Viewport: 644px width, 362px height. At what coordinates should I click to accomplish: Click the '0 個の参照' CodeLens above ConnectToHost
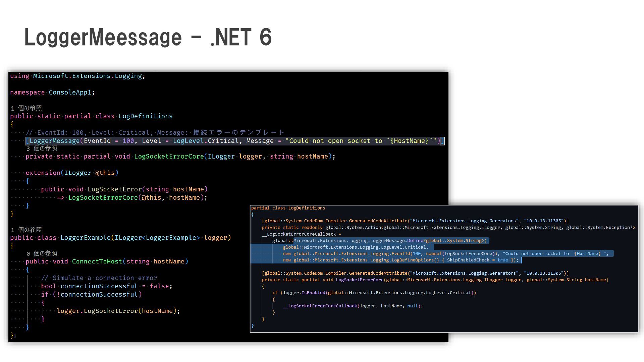point(42,253)
